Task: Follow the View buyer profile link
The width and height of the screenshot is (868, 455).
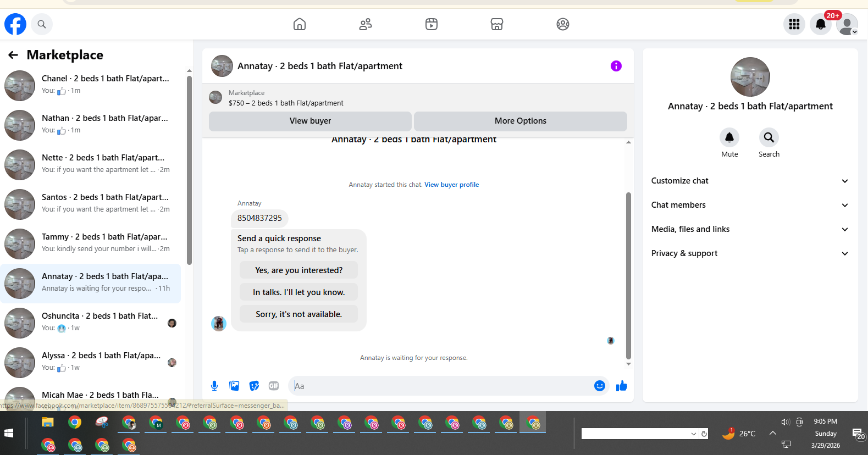Action: point(451,185)
